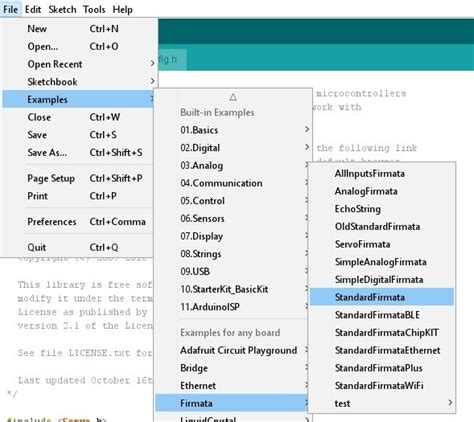Choose Save As... menu entry
Image resolution: width=474 pixels, height=422 pixels.
click(78, 152)
